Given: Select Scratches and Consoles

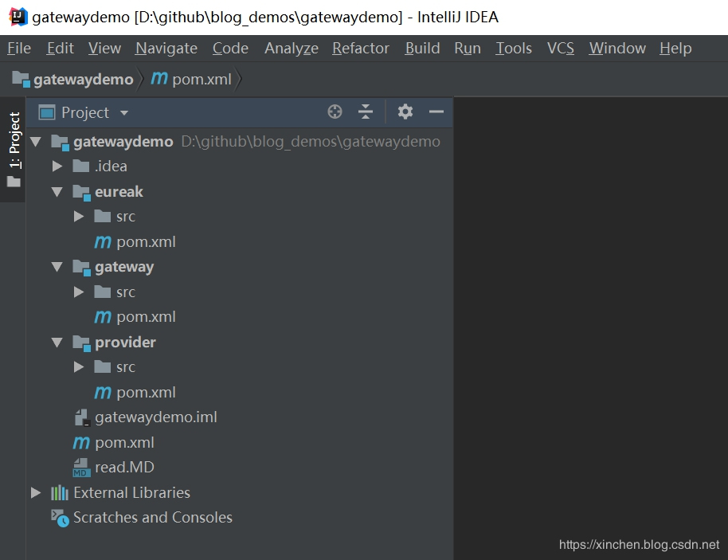Looking at the screenshot, I should tap(152, 518).
